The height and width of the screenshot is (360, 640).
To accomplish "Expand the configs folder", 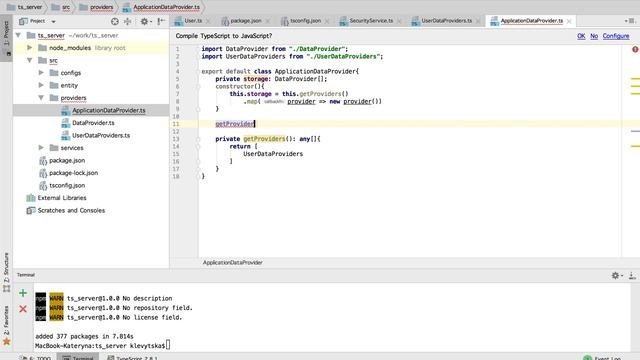I will tap(41, 73).
